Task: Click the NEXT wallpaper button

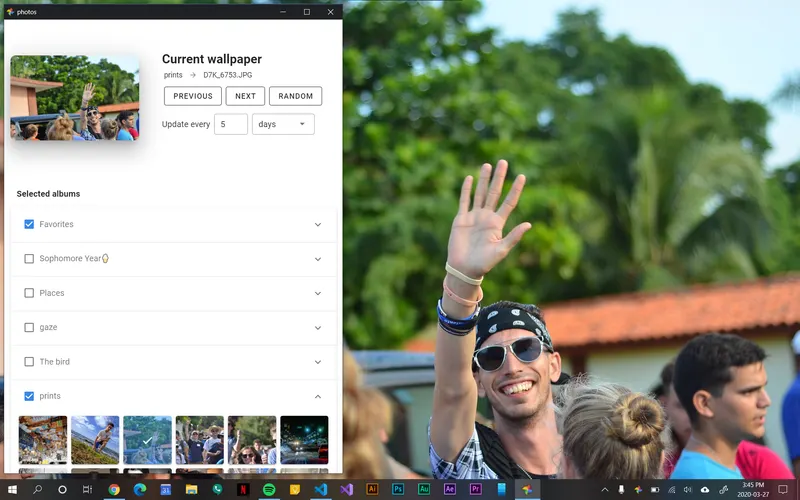Action: pyautogui.click(x=245, y=96)
